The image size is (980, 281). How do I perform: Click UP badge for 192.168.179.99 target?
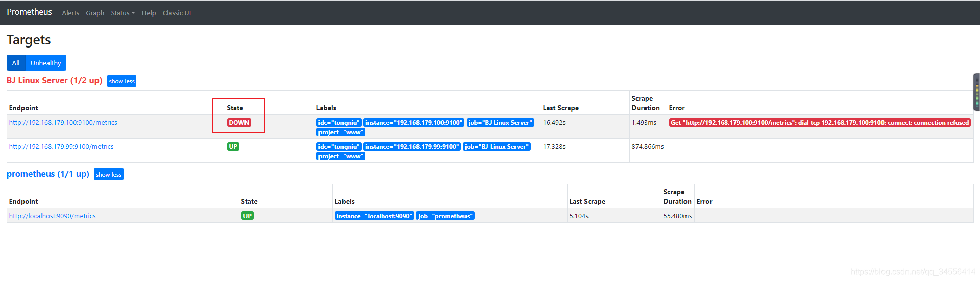(x=233, y=147)
